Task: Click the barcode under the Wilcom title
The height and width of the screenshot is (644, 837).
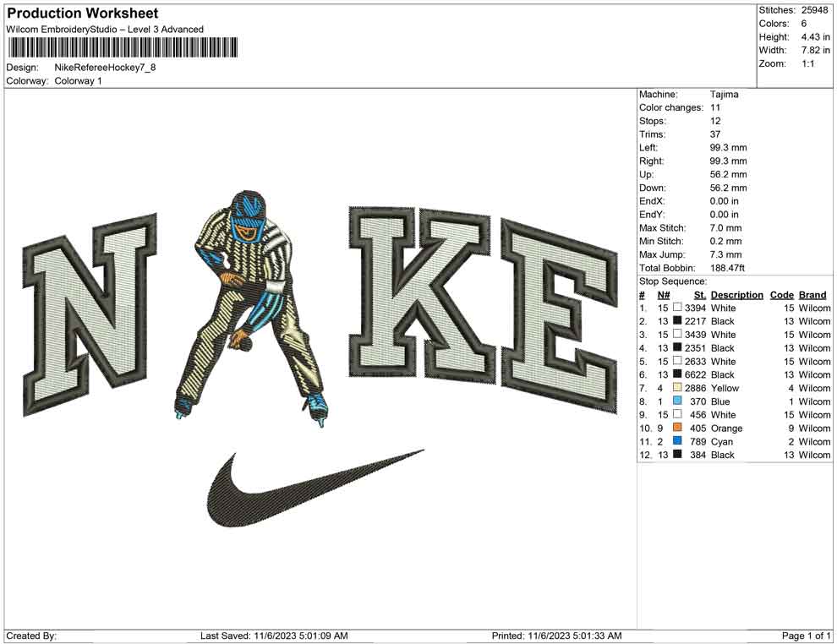Action: coord(123,48)
